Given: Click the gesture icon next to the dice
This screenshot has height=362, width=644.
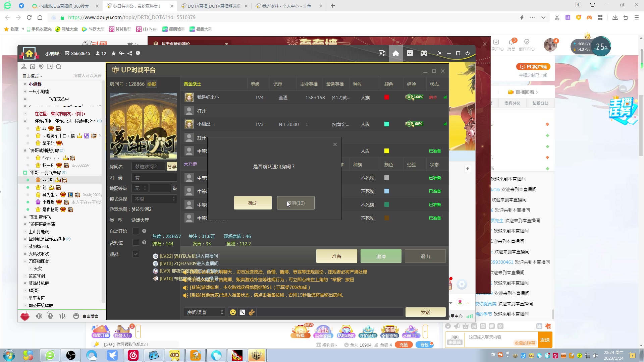Looking at the screenshot, I should coord(252,312).
